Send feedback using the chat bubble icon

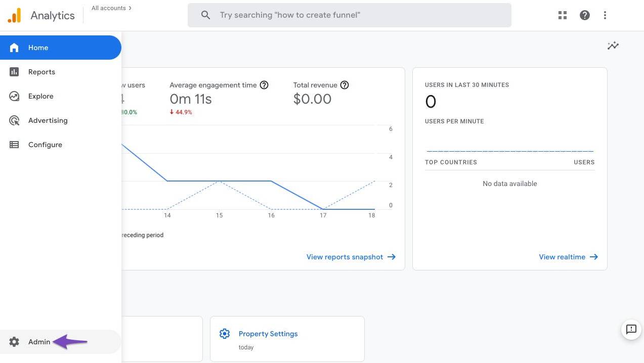tap(630, 329)
